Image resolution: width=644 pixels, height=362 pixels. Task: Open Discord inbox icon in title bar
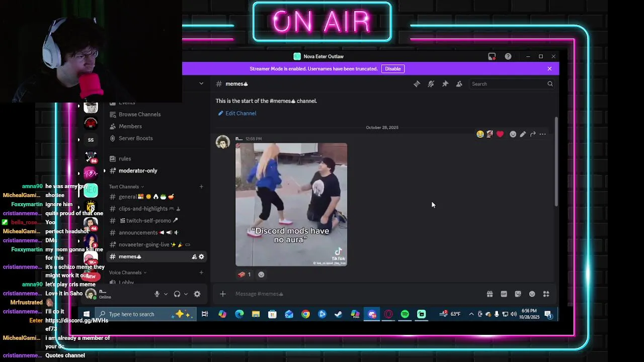click(492, 56)
